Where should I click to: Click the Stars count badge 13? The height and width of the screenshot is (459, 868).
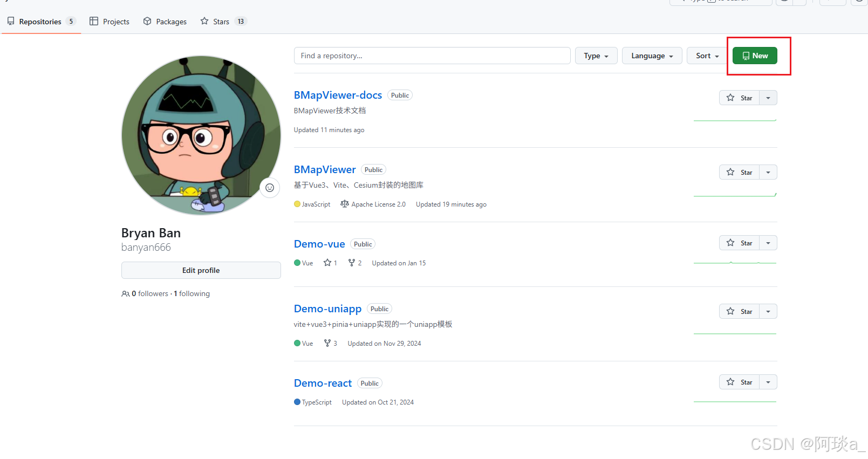click(241, 22)
